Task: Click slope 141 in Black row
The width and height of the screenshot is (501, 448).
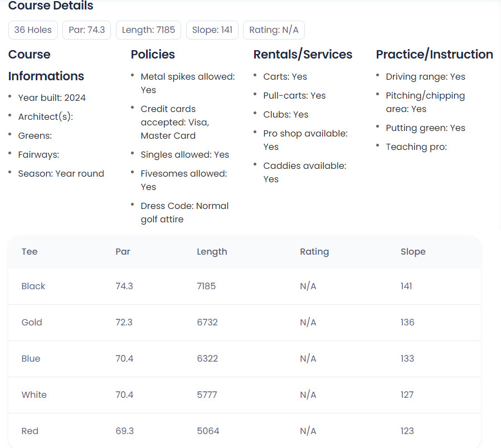Action: (406, 286)
